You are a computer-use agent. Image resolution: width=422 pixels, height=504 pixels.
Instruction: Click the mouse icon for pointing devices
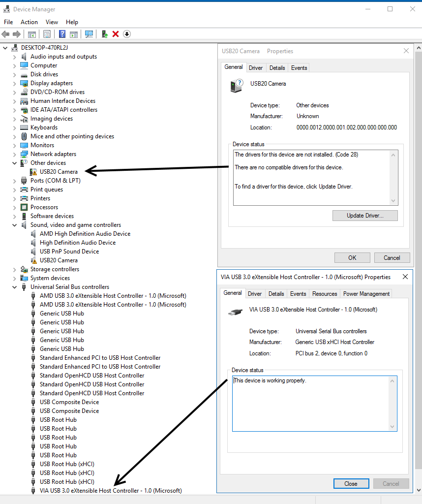coord(24,136)
